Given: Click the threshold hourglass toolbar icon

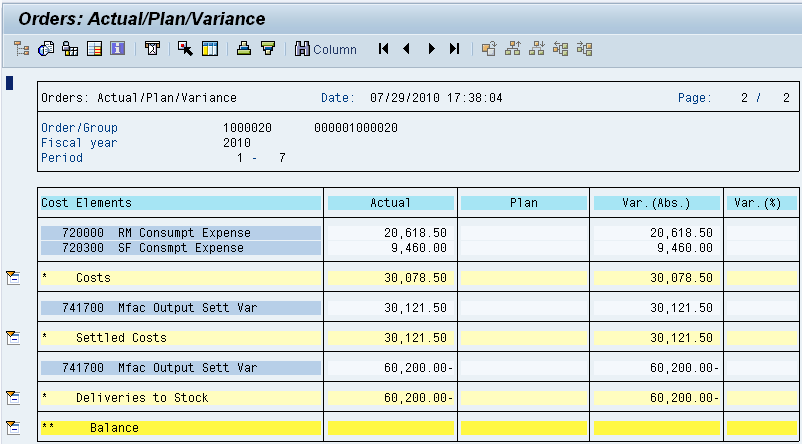Looking at the screenshot, I should (152, 49).
